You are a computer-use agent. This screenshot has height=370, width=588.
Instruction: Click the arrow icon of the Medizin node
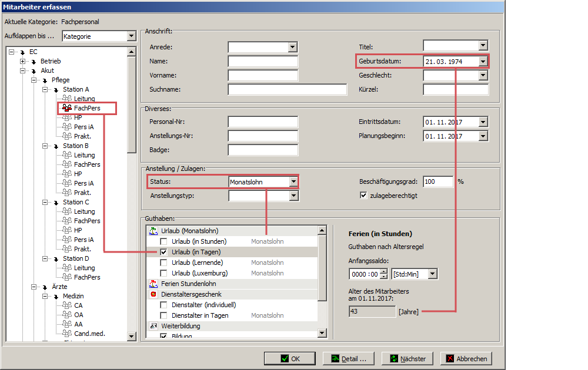(x=56, y=296)
